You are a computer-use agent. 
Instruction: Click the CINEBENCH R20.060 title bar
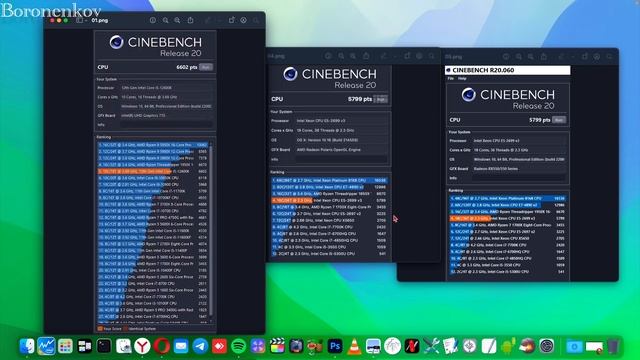point(507,70)
